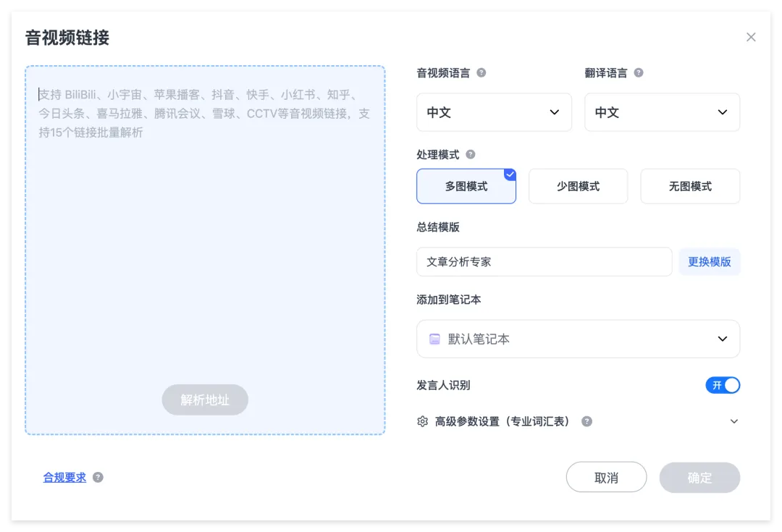
Task: Click help icon next to 翻译语言
Action: tap(638, 73)
